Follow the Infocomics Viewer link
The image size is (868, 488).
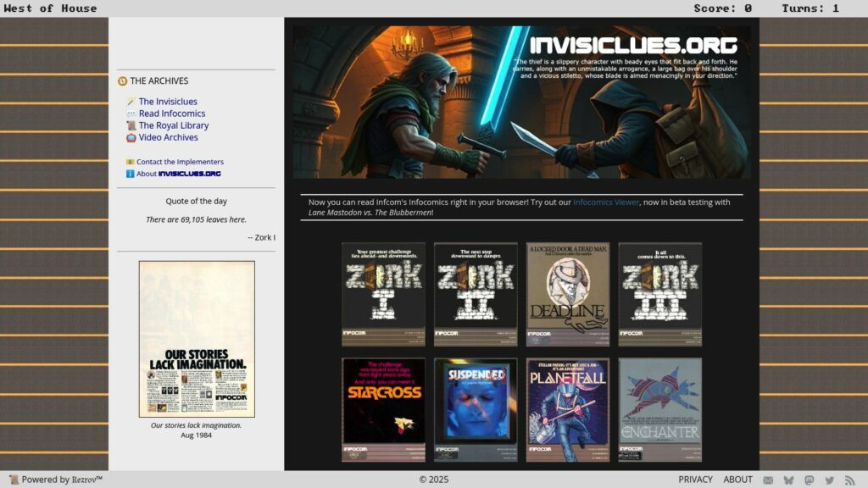coord(605,202)
